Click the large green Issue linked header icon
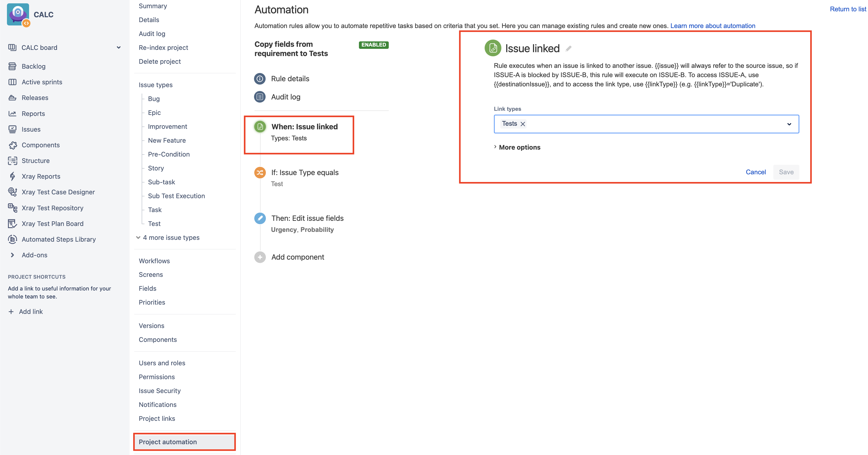 493,48
